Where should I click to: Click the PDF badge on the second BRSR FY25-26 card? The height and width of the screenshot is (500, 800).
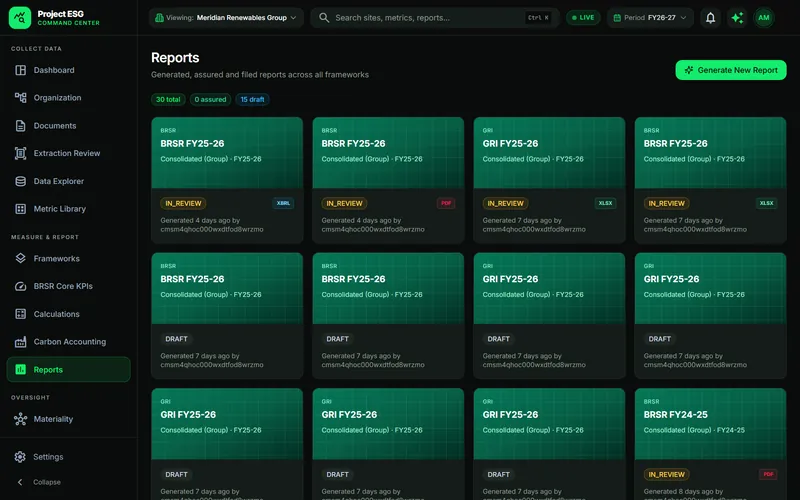pos(446,203)
